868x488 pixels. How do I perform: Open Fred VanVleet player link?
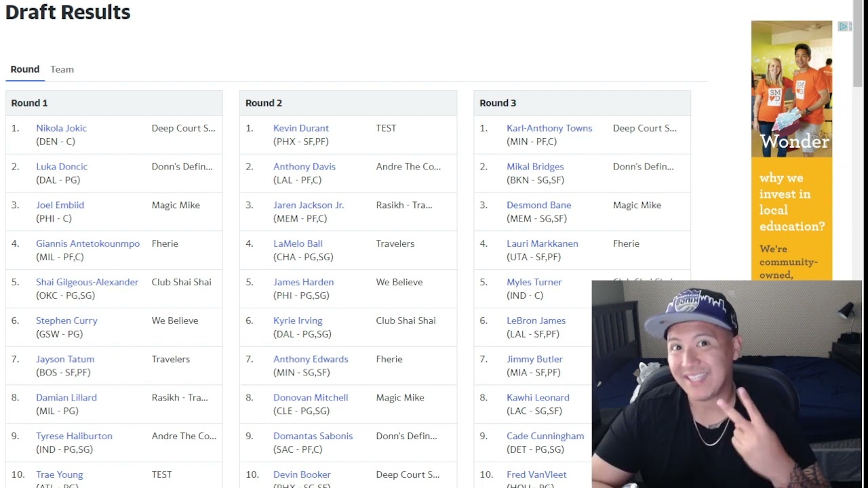tap(536, 475)
